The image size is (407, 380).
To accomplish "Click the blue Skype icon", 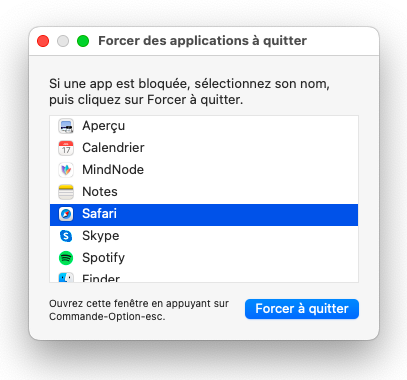I will 66,236.
